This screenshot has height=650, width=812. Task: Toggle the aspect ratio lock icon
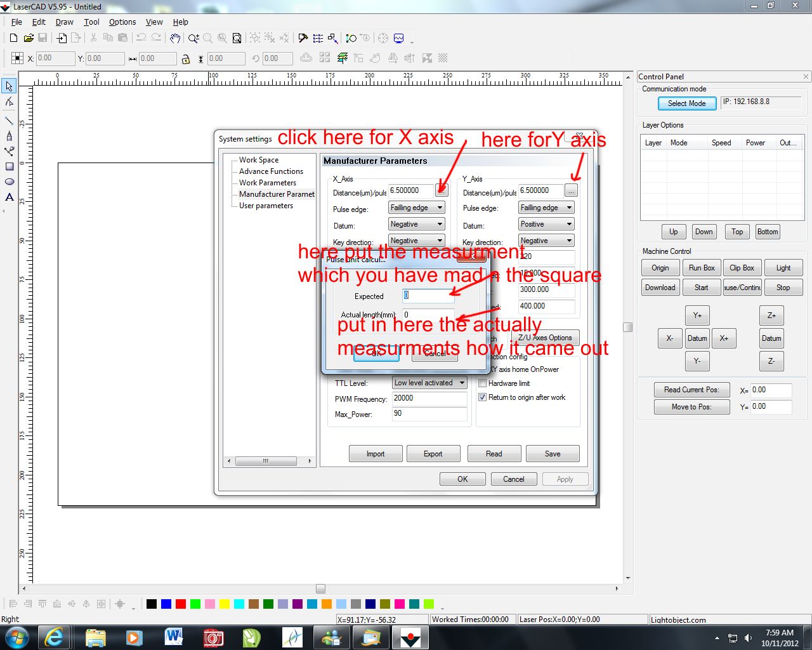point(185,59)
